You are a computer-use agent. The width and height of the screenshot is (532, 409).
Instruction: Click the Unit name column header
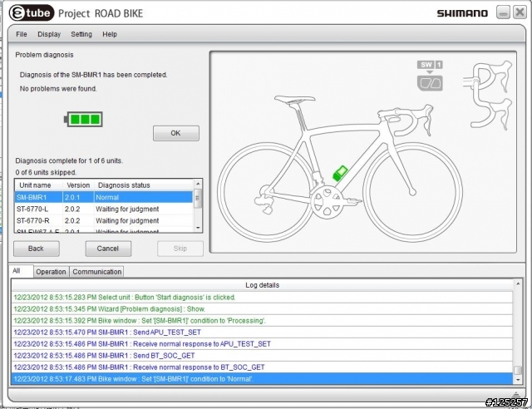(x=39, y=185)
